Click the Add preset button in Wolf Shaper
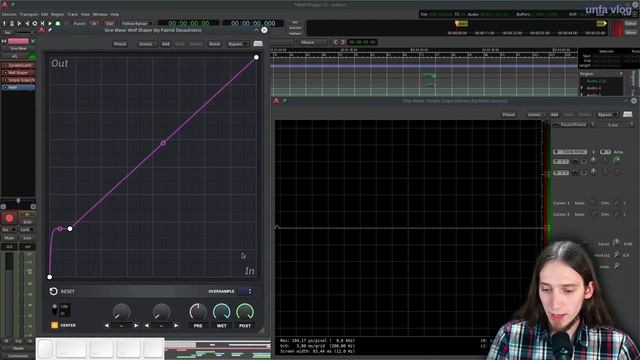 (166, 44)
